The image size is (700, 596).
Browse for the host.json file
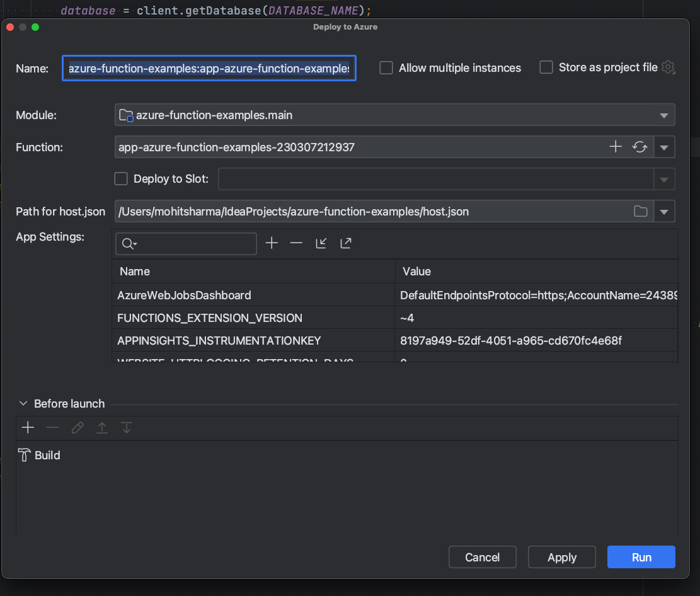(641, 211)
